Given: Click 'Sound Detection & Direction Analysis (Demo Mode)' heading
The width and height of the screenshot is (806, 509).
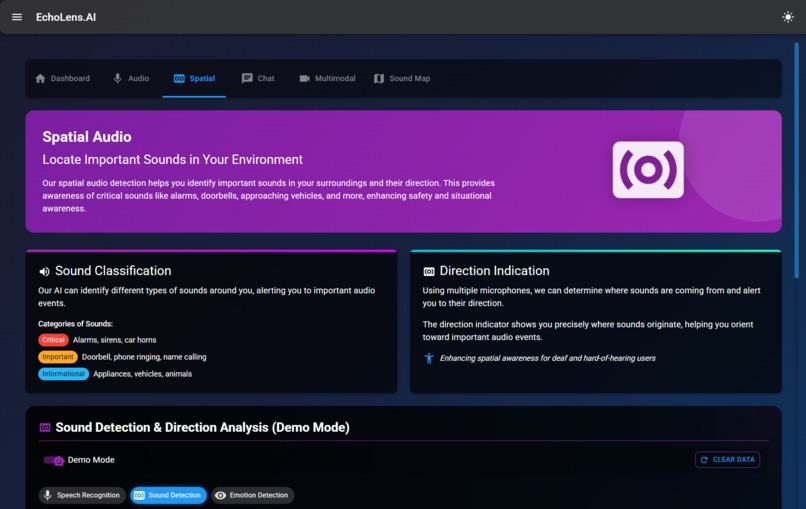Looking at the screenshot, I should coord(203,427).
